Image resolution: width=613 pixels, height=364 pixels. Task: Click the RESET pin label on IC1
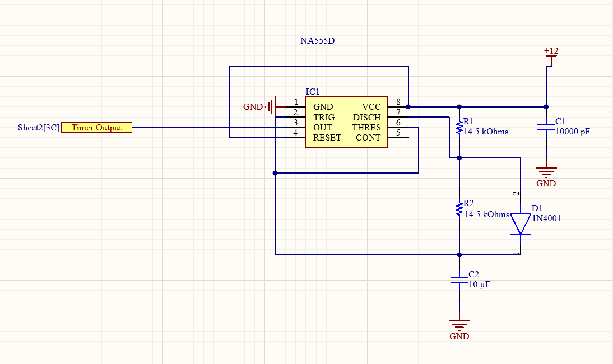(x=327, y=137)
